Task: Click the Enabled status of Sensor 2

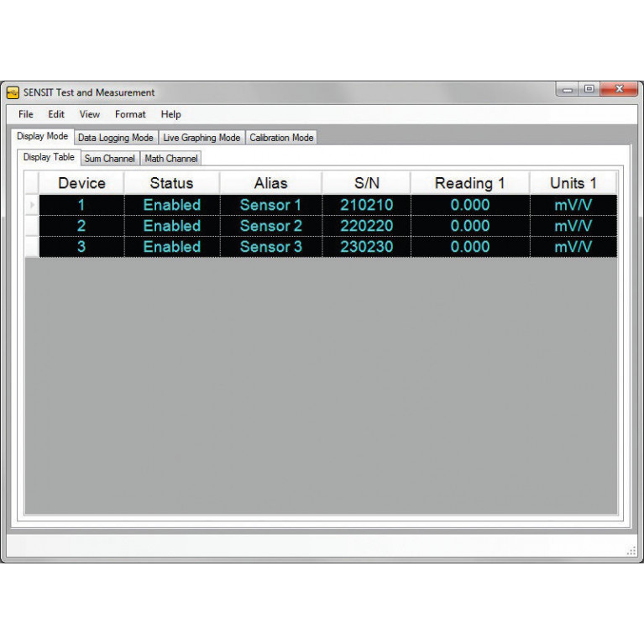Action: (172, 226)
